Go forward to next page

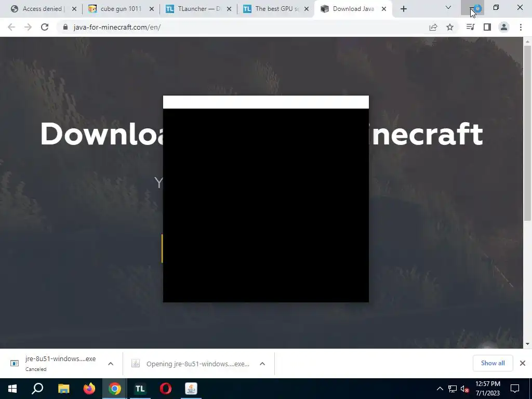point(28,27)
